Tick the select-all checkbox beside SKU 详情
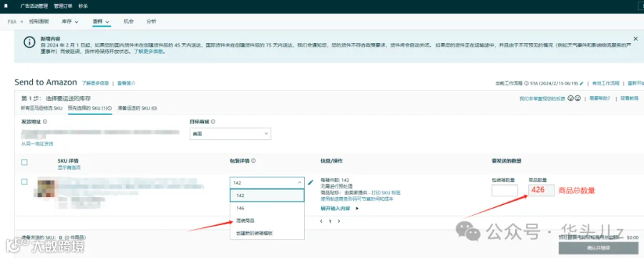Image resolution: width=644 pixels, height=258 pixels. pyautogui.click(x=24, y=163)
